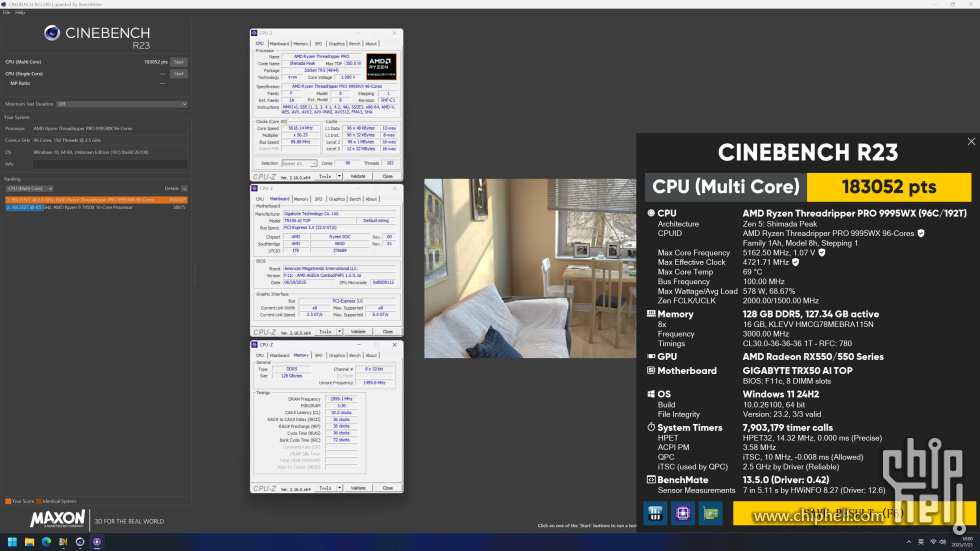Open the Ranking CPU (Multi Core) dropdown
The image size is (980, 551).
tap(29, 189)
